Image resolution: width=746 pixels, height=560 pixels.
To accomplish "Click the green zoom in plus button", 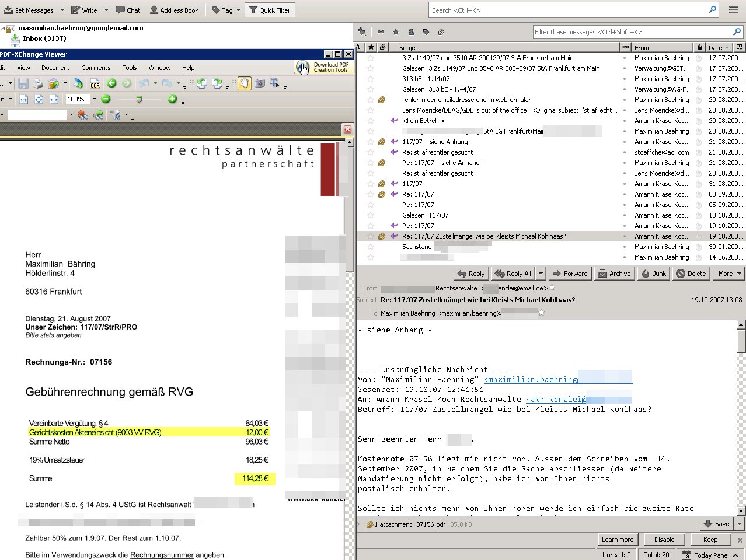I will point(172,99).
